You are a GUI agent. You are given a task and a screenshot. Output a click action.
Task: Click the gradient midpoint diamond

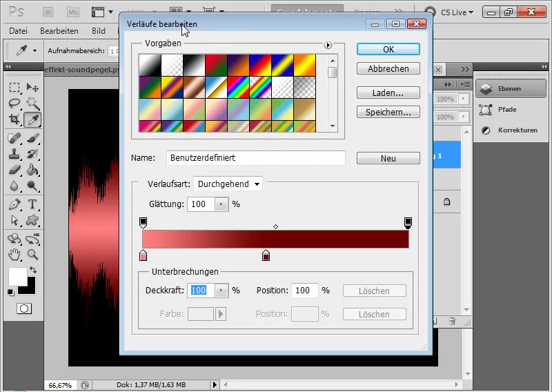tap(275, 226)
